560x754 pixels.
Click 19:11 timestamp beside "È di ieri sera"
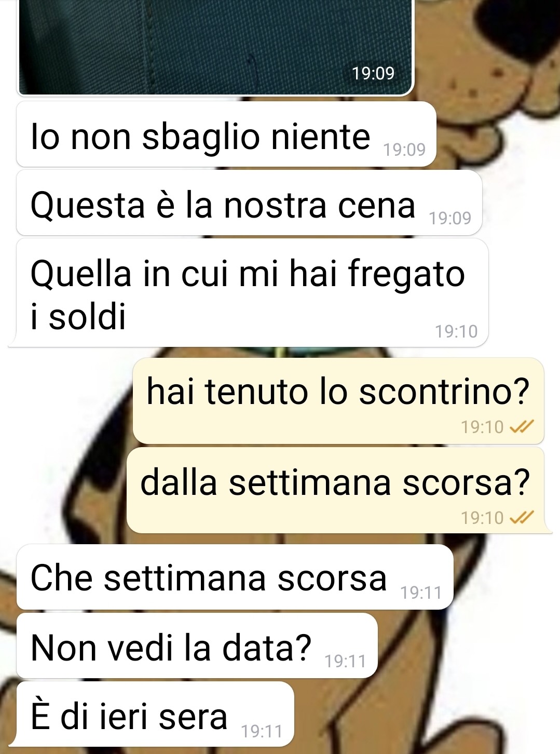(262, 731)
